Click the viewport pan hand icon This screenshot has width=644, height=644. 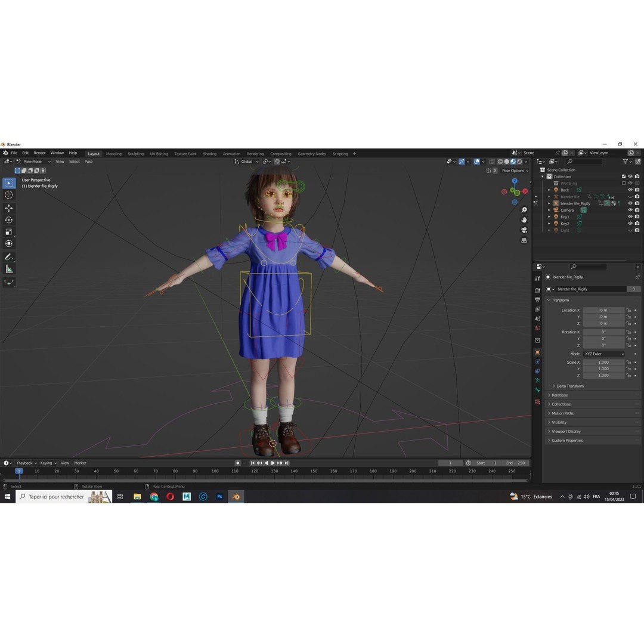[524, 219]
